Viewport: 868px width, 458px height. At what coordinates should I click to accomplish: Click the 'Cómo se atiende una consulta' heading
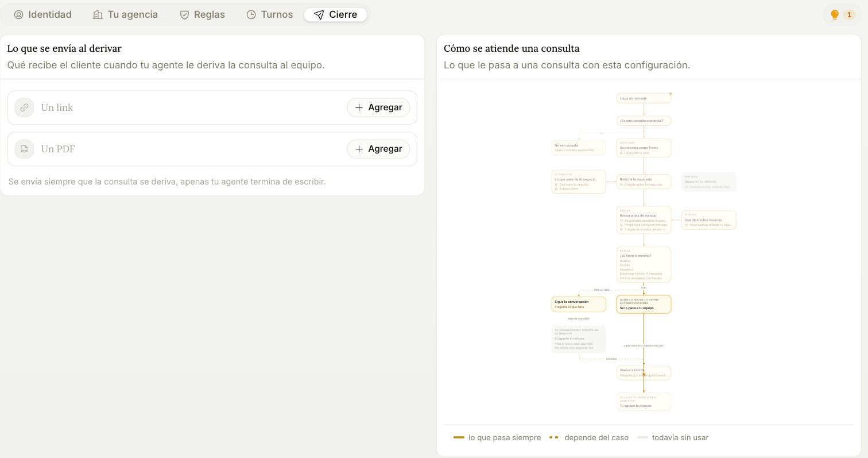click(511, 48)
